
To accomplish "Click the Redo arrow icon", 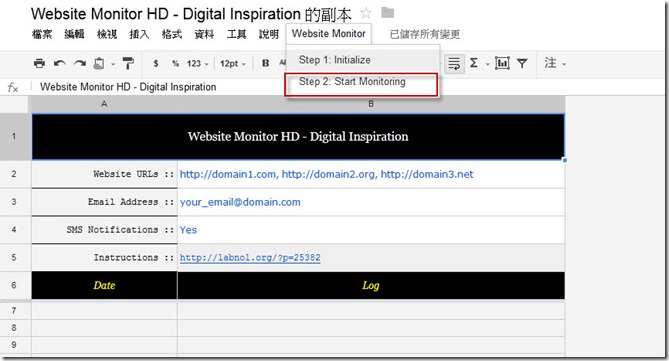I will (x=80, y=64).
